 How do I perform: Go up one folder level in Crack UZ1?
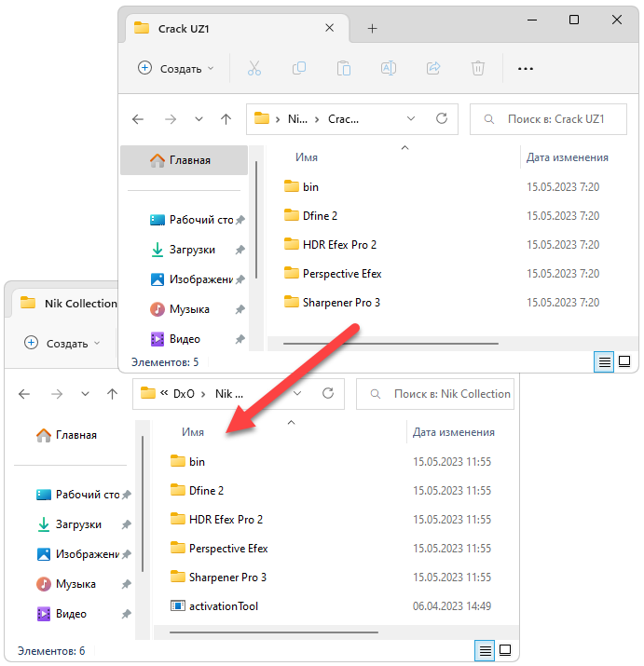pos(226,119)
